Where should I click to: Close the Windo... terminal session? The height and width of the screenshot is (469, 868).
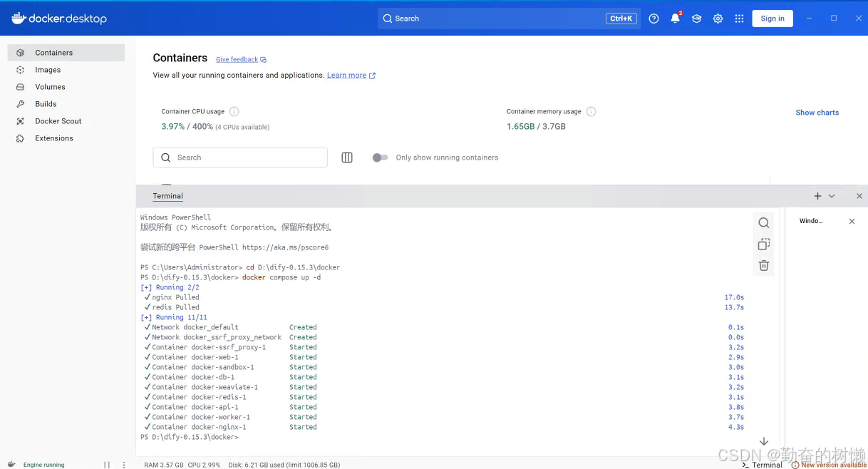[852, 222]
